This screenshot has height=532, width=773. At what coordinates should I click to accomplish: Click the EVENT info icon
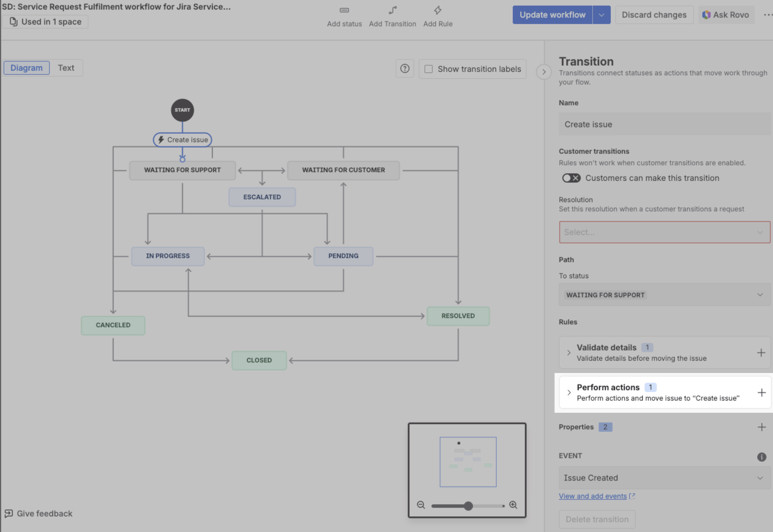[761, 457]
